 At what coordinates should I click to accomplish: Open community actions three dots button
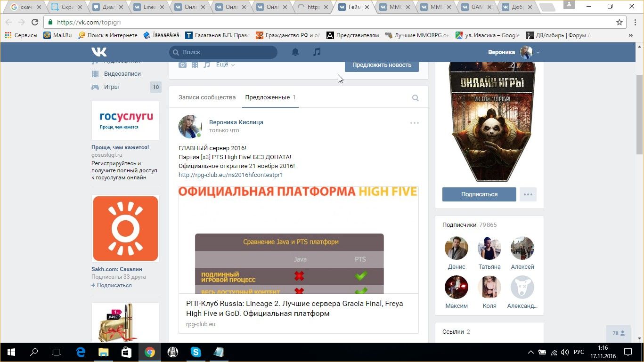(x=528, y=194)
